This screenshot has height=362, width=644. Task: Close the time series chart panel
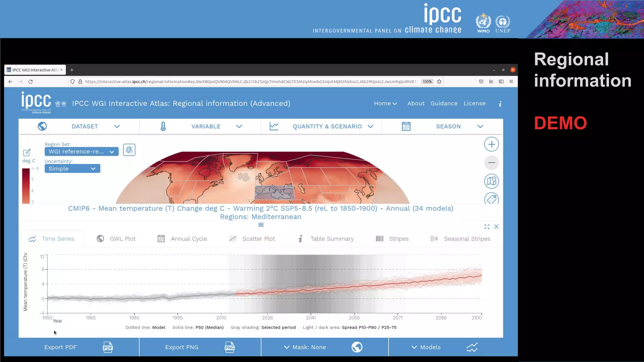point(496,227)
